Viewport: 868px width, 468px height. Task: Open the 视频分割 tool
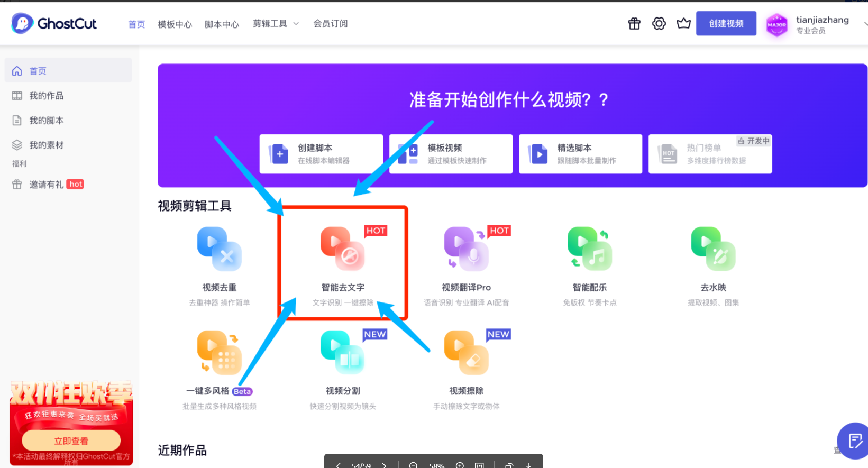(343, 370)
